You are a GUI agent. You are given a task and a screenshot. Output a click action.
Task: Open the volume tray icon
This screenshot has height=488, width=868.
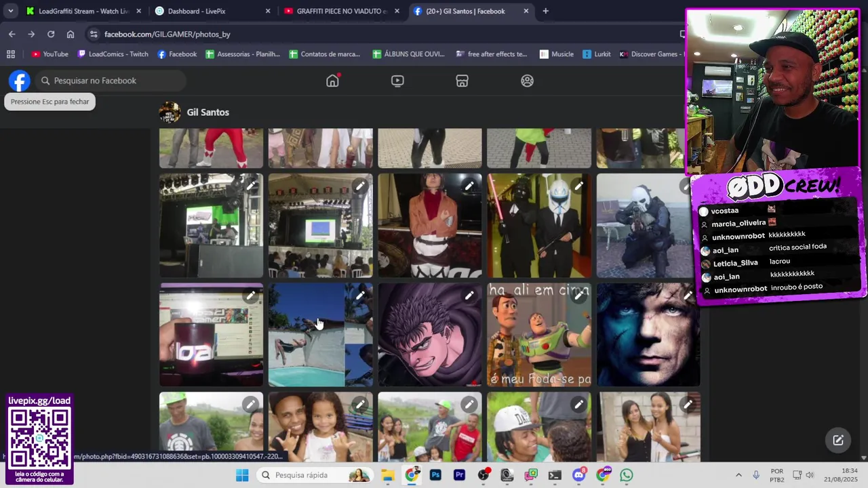[x=810, y=475]
